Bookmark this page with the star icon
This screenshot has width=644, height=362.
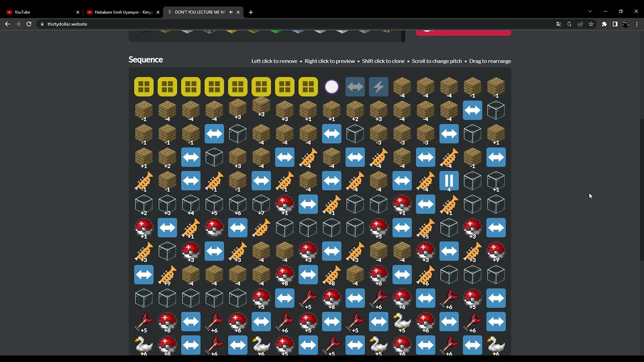click(x=591, y=24)
